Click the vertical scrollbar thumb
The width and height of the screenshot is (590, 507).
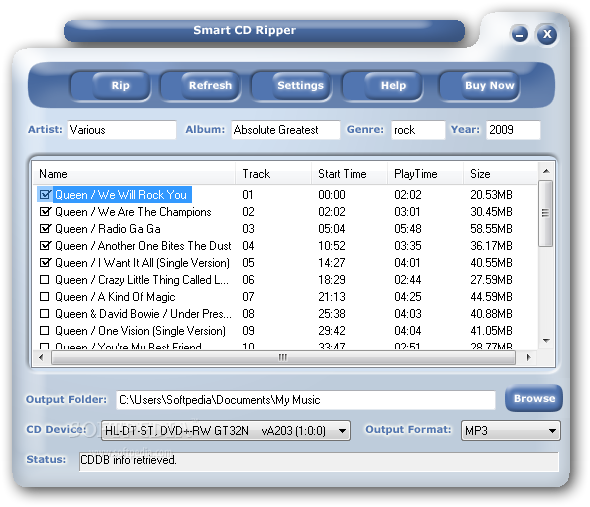pyautogui.click(x=545, y=213)
